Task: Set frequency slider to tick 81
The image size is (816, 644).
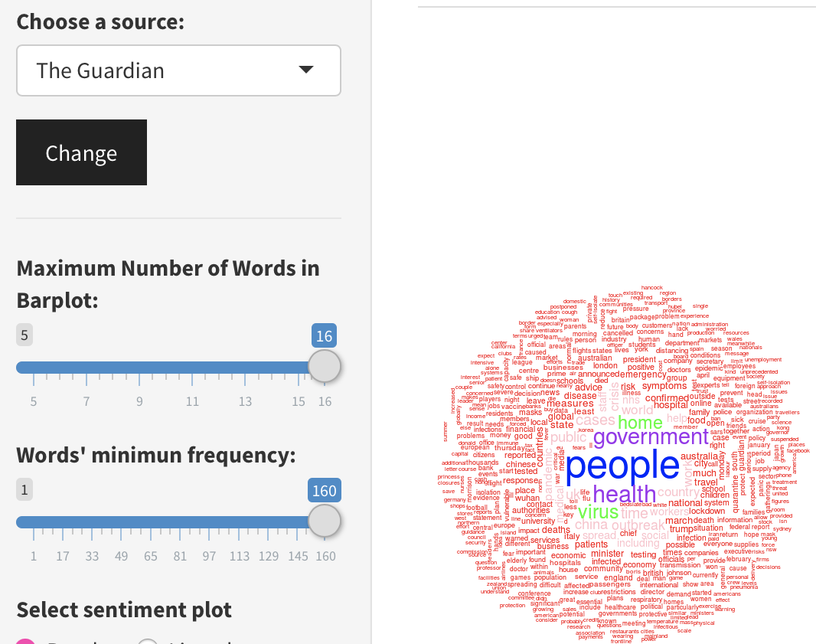Action: point(179,523)
